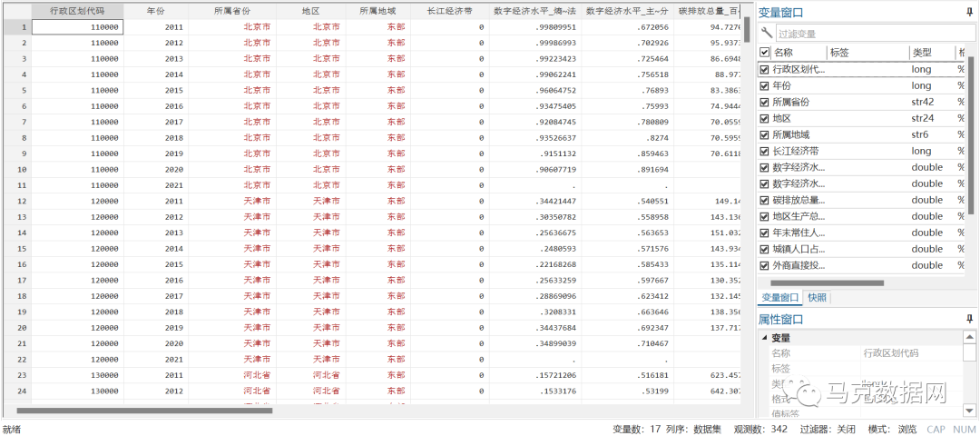Uncheck the 长江经济带 variable checkbox

coord(764,151)
